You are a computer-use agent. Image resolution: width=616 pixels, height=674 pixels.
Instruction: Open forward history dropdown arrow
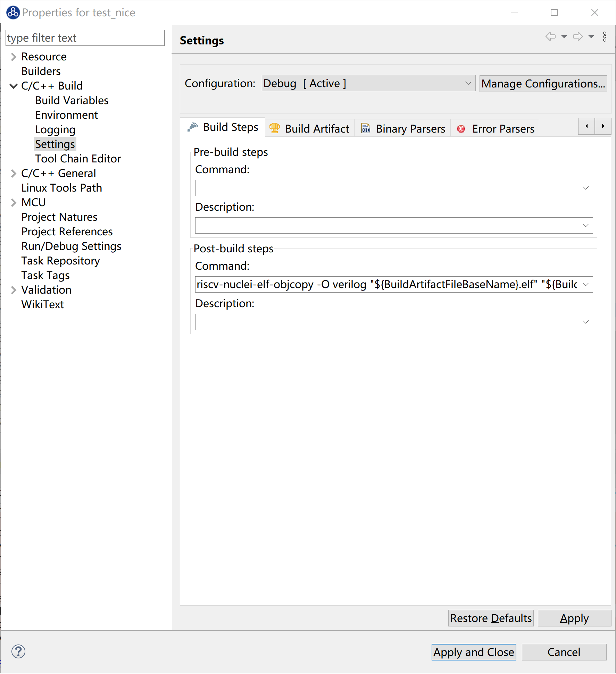(591, 37)
